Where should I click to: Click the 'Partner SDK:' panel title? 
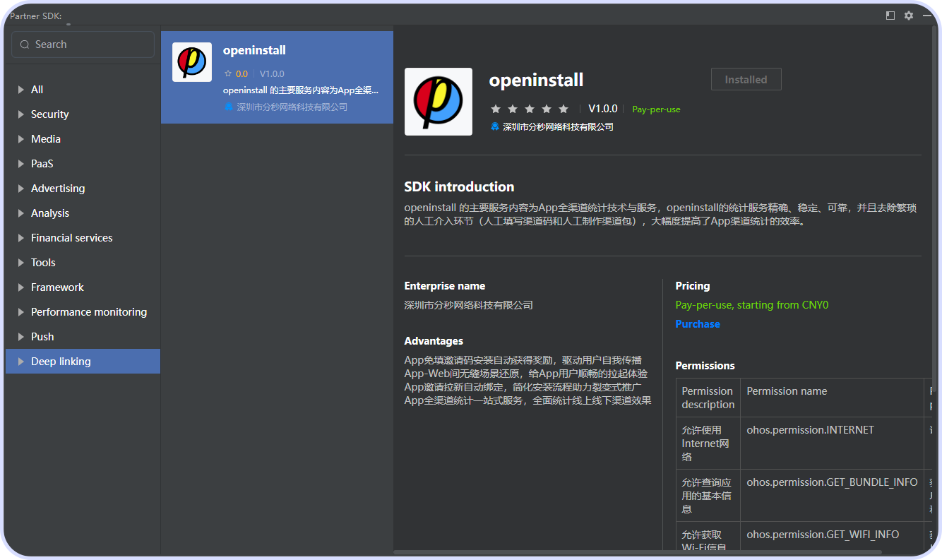(35, 16)
